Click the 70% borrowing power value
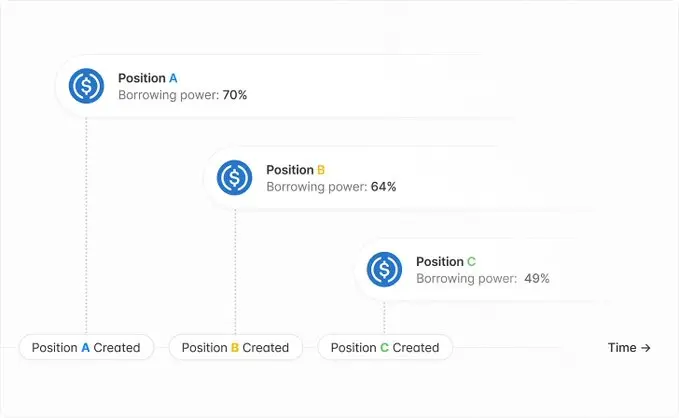This screenshot has width=679, height=418. tap(235, 95)
